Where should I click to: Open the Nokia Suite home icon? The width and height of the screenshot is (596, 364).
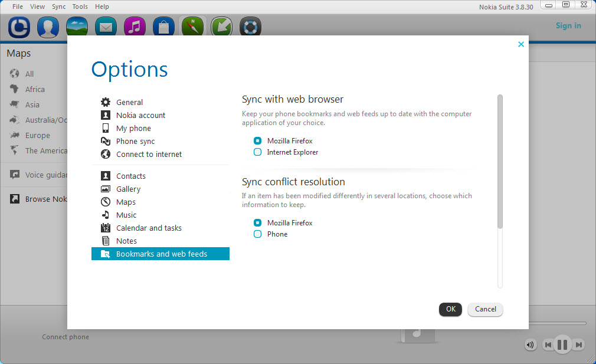pos(19,27)
